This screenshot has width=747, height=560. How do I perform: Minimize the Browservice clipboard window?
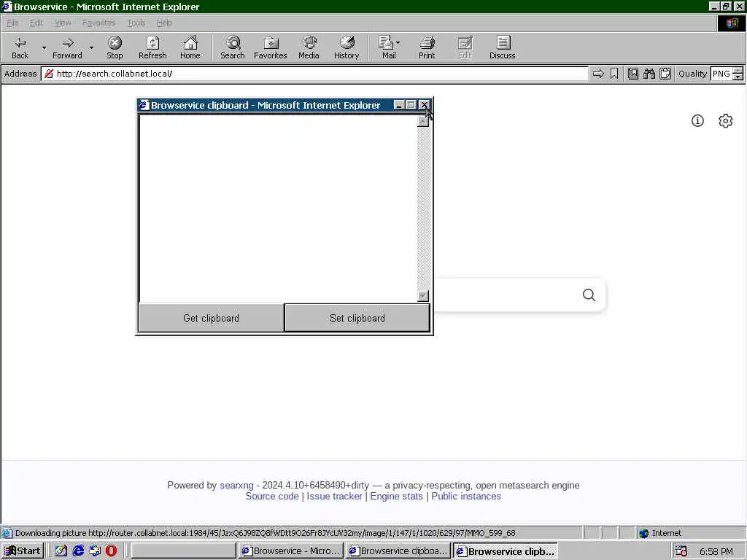tap(400, 105)
